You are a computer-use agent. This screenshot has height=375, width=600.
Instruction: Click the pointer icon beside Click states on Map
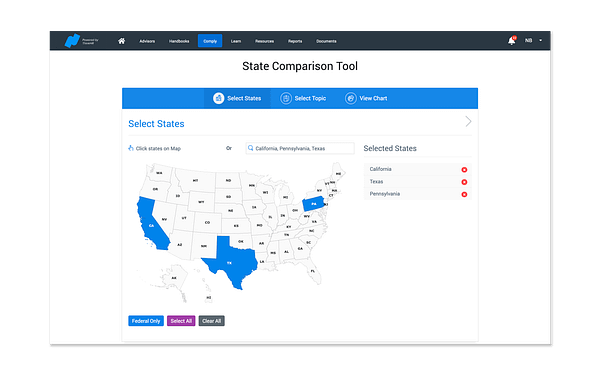point(131,148)
